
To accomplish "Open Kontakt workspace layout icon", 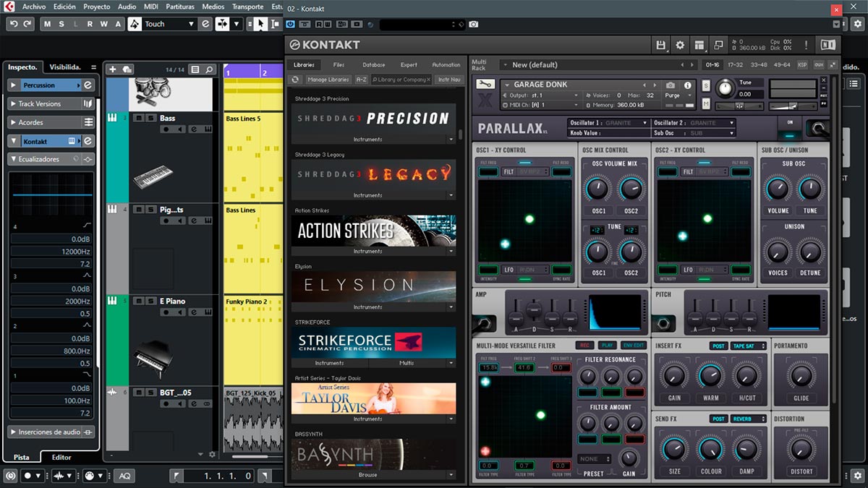I will click(x=699, y=45).
